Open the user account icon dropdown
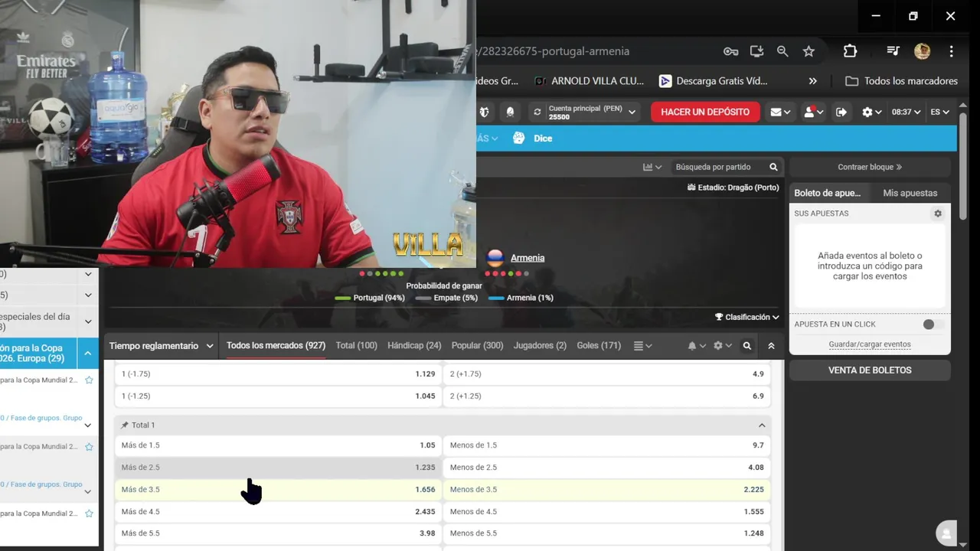This screenshot has width=980, height=551. pyautogui.click(x=812, y=112)
